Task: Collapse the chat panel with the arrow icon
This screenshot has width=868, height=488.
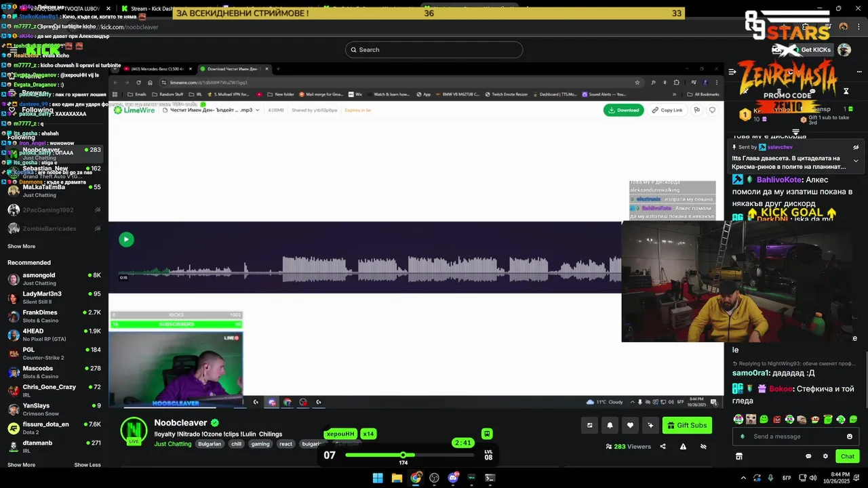Action: click(732, 71)
